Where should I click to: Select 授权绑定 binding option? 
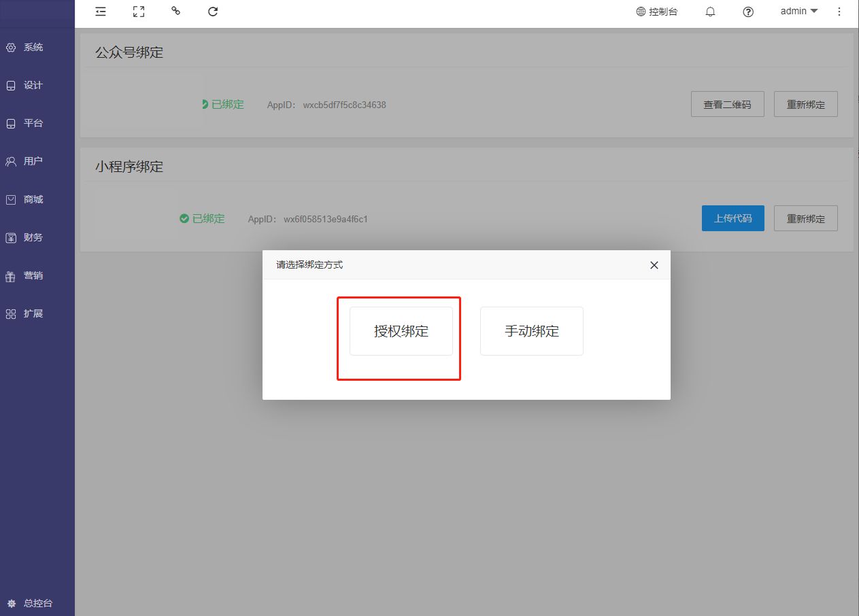point(401,331)
